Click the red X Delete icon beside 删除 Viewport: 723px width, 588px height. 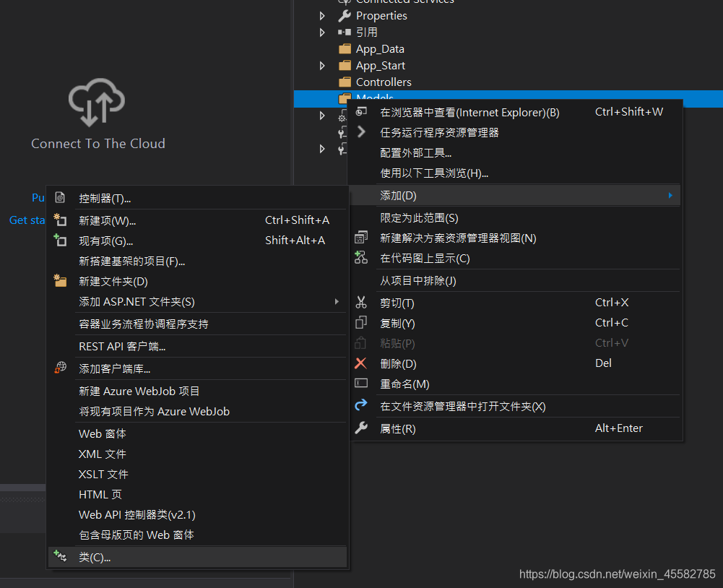click(361, 363)
